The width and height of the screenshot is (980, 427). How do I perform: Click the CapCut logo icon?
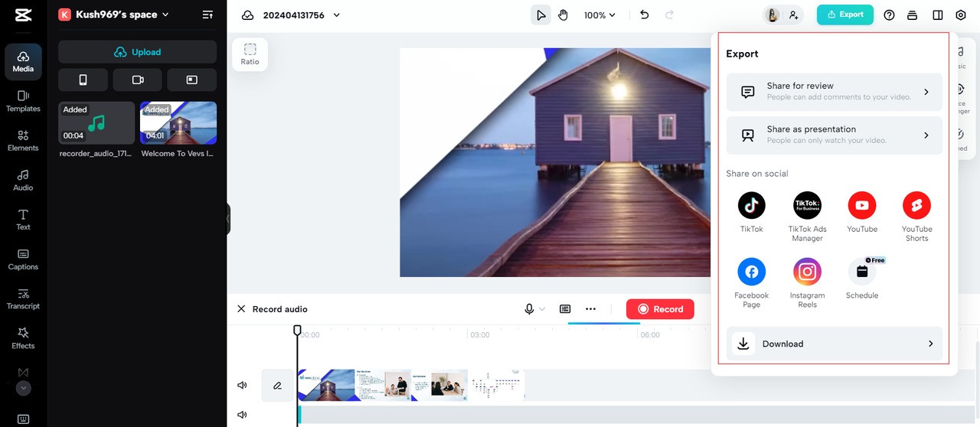23,15
